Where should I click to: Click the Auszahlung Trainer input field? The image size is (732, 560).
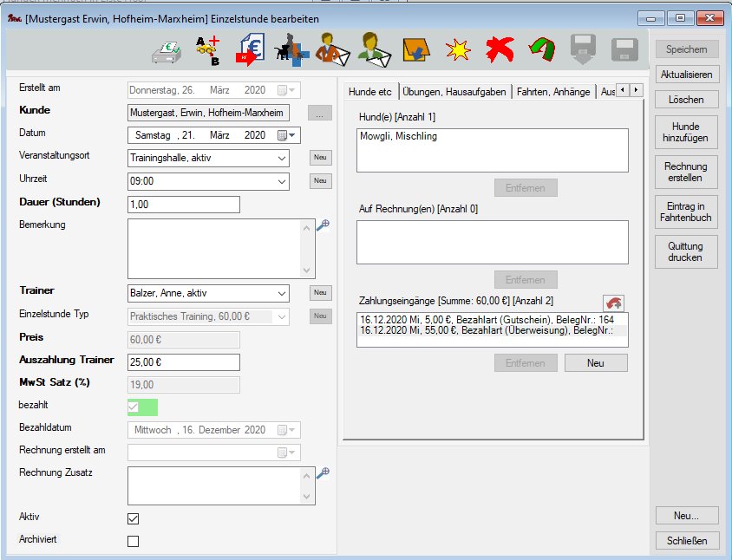183,361
